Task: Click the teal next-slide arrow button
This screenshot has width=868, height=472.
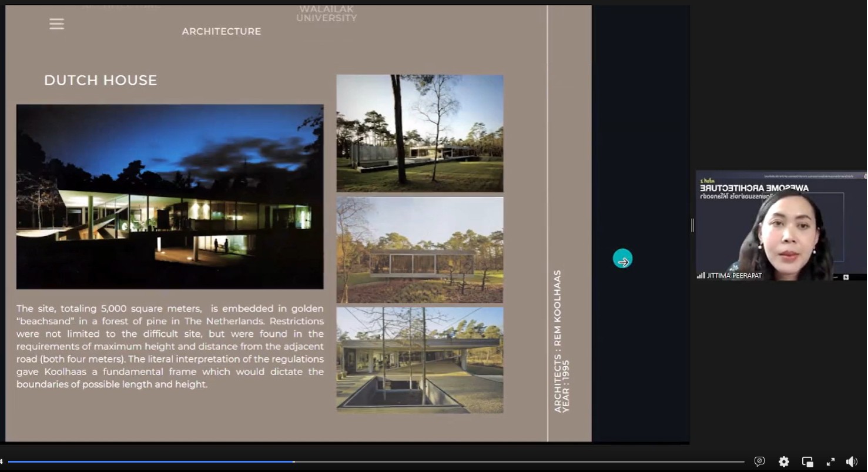Action: pyautogui.click(x=622, y=259)
